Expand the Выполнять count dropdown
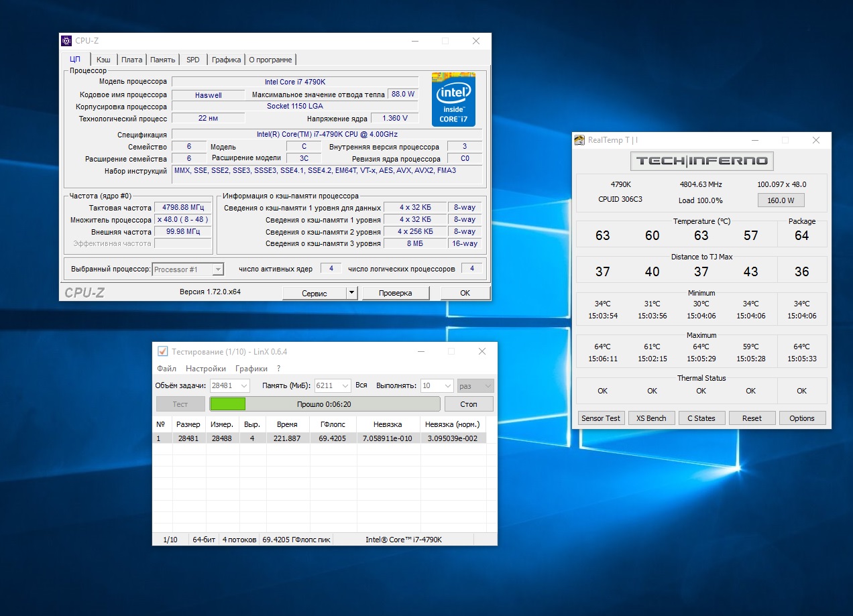The height and width of the screenshot is (616, 853). (446, 385)
